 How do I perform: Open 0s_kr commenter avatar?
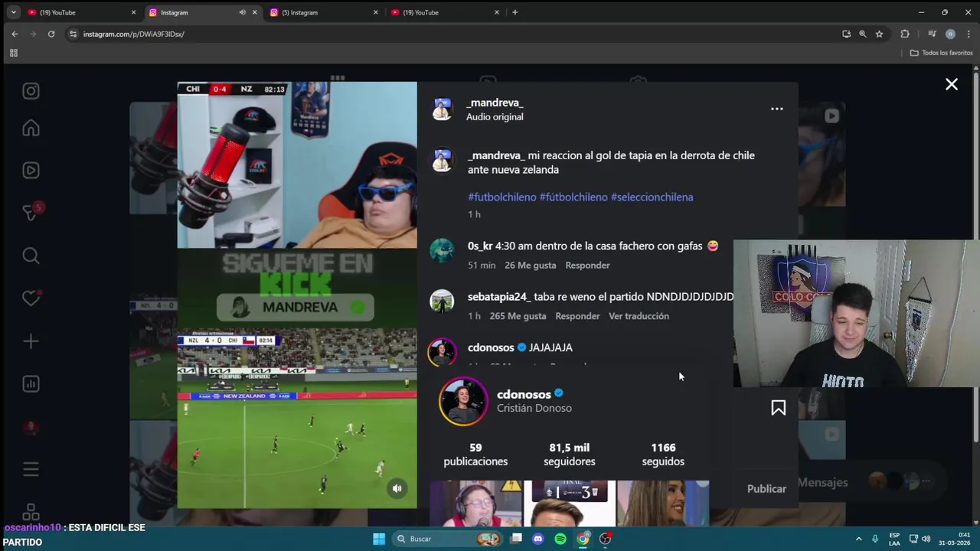442,251
